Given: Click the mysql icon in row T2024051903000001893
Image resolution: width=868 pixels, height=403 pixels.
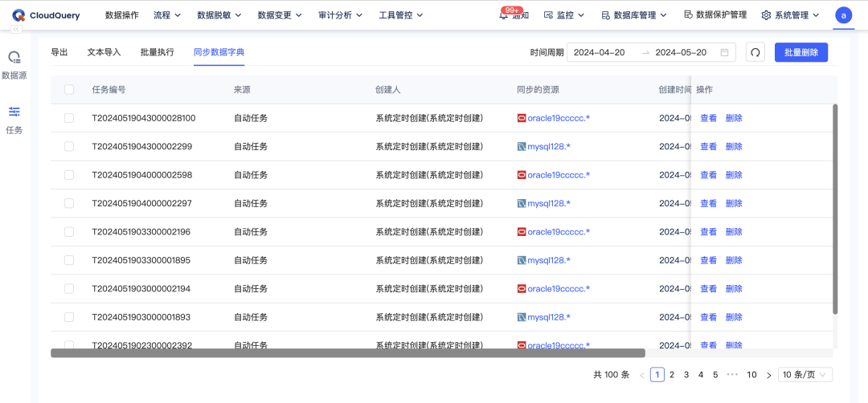Looking at the screenshot, I should pos(521,317).
